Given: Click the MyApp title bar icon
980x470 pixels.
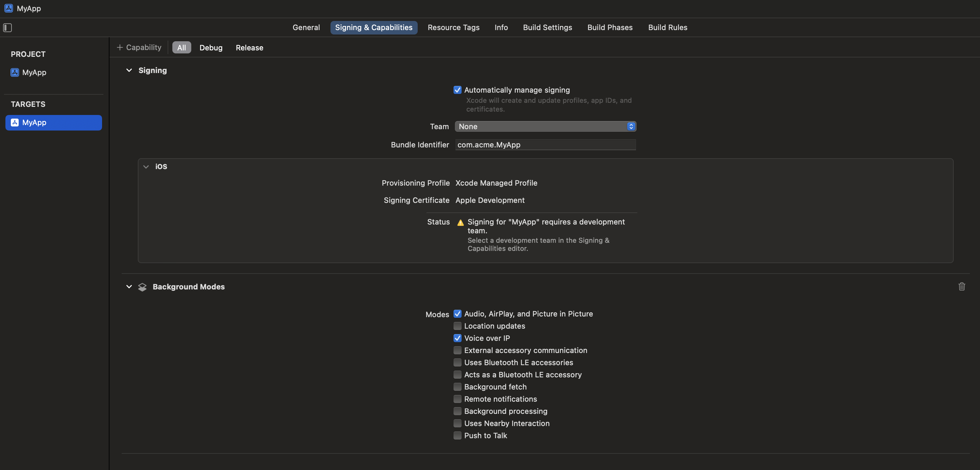Looking at the screenshot, I should point(9,8).
